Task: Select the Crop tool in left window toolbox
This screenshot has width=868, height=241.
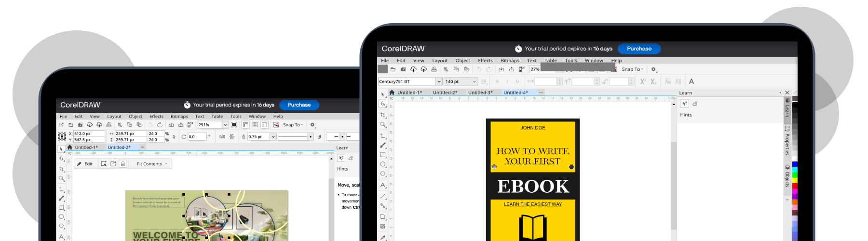Action: pos(61,169)
